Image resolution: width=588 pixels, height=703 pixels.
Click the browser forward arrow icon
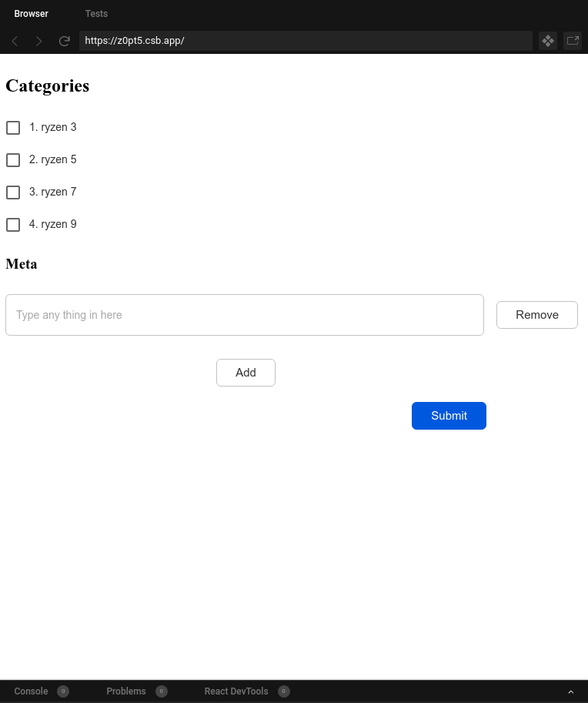pyautogui.click(x=39, y=41)
